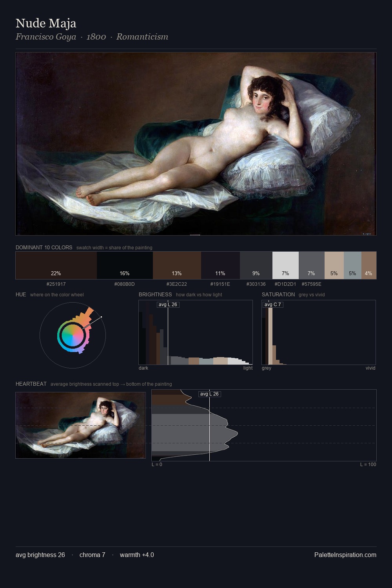The width and height of the screenshot is (392, 588).
Task: Click the '#3E2C22' hex code label
Action: coord(177,284)
